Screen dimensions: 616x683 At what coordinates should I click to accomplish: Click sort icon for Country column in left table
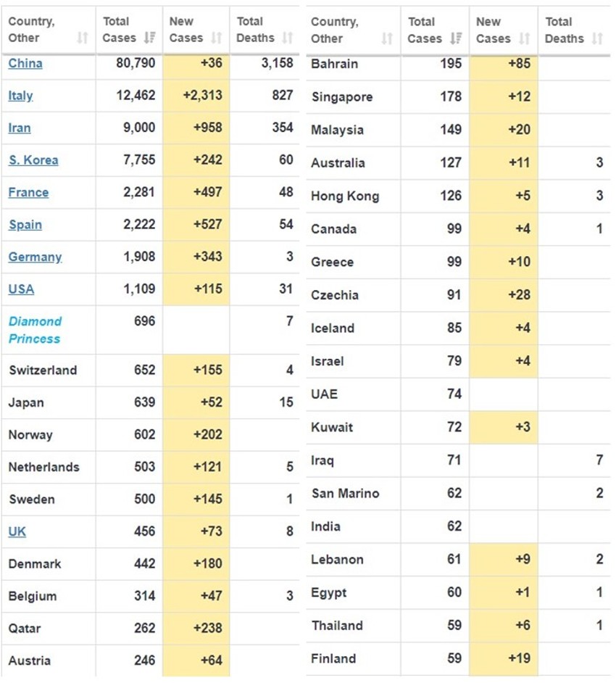82,38
